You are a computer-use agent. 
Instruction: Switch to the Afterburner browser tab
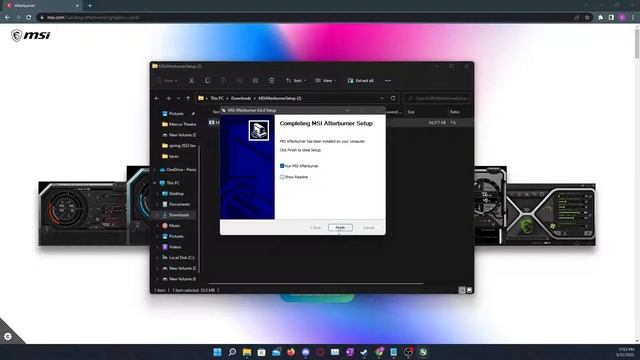(42, 6)
